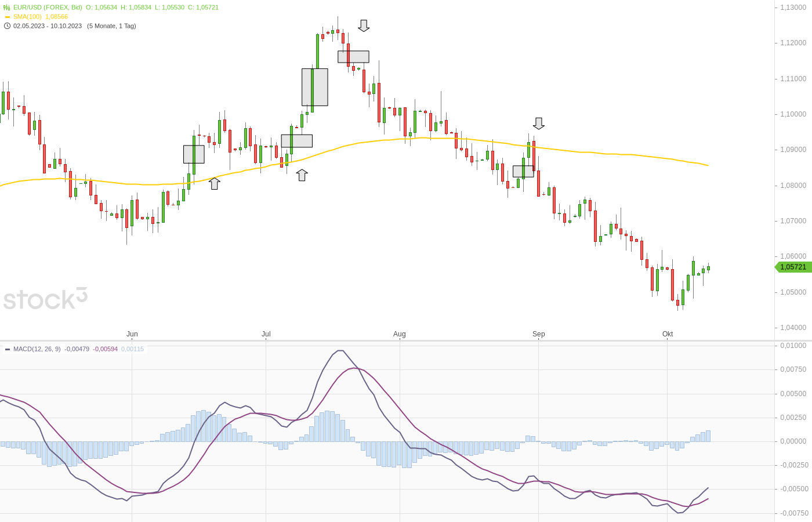Click the candlestick chart type icon

[7, 8]
